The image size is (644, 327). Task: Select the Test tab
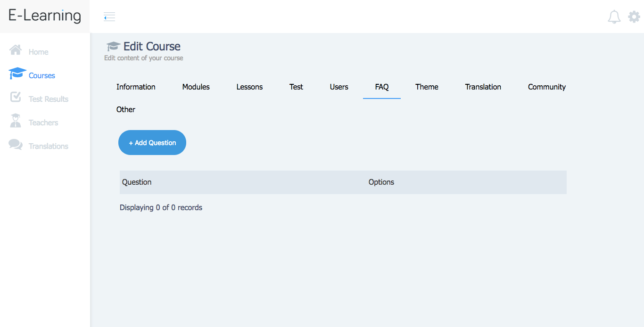point(297,87)
